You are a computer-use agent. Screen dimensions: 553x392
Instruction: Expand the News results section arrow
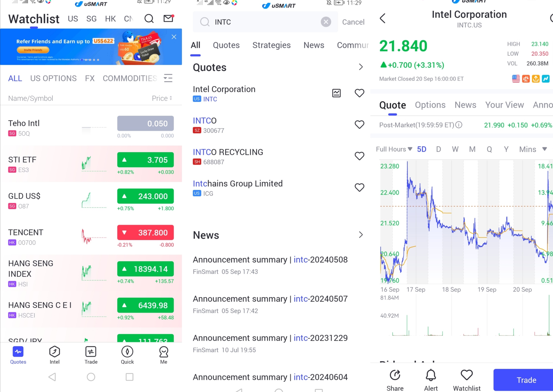tap(361, 235)
